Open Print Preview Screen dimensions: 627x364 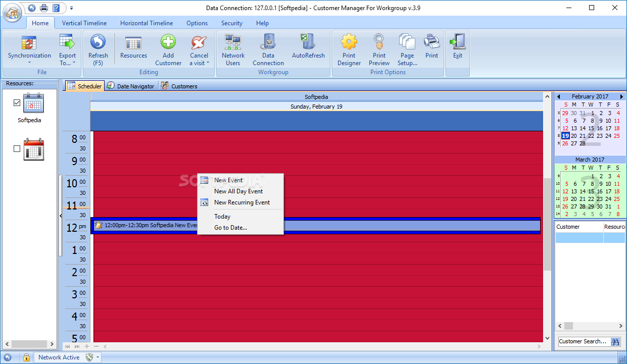tap(379, 49)
